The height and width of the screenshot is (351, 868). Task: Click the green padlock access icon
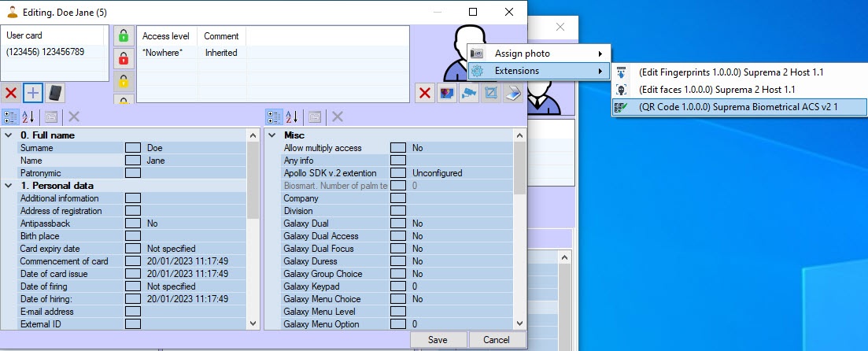tap(124, 36)
